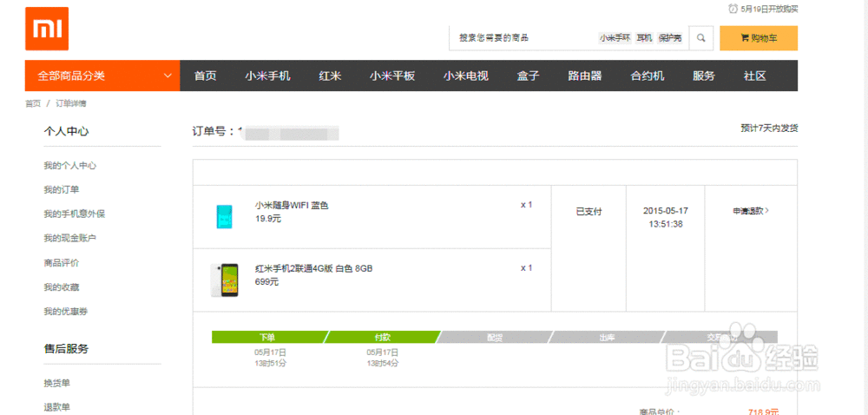Open the 小米手机 nav tab
This screenshot has width=868, height=415.
[268, 76]
